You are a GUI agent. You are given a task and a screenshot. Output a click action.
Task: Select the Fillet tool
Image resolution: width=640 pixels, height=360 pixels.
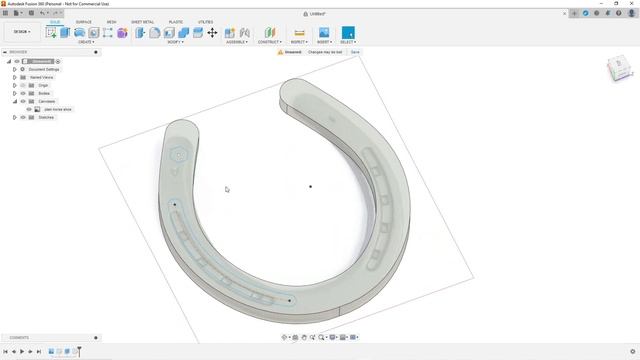pos(155,33)
